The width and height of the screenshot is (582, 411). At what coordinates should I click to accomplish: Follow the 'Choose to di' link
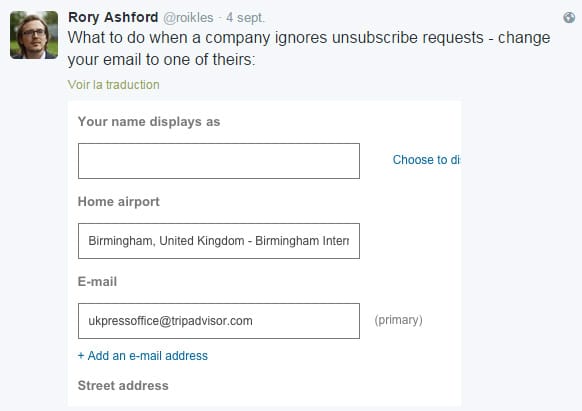[x=426, y=160]
